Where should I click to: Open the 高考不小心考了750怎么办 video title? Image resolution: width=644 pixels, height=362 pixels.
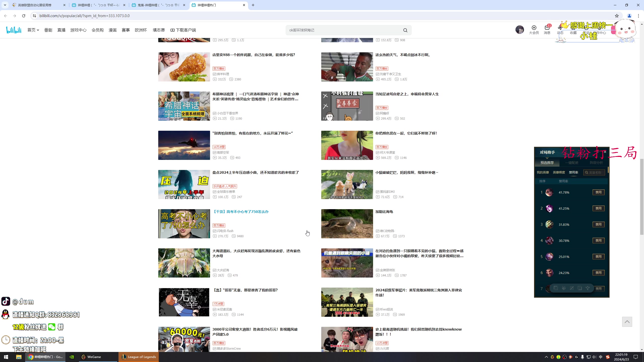click(240, 212)
